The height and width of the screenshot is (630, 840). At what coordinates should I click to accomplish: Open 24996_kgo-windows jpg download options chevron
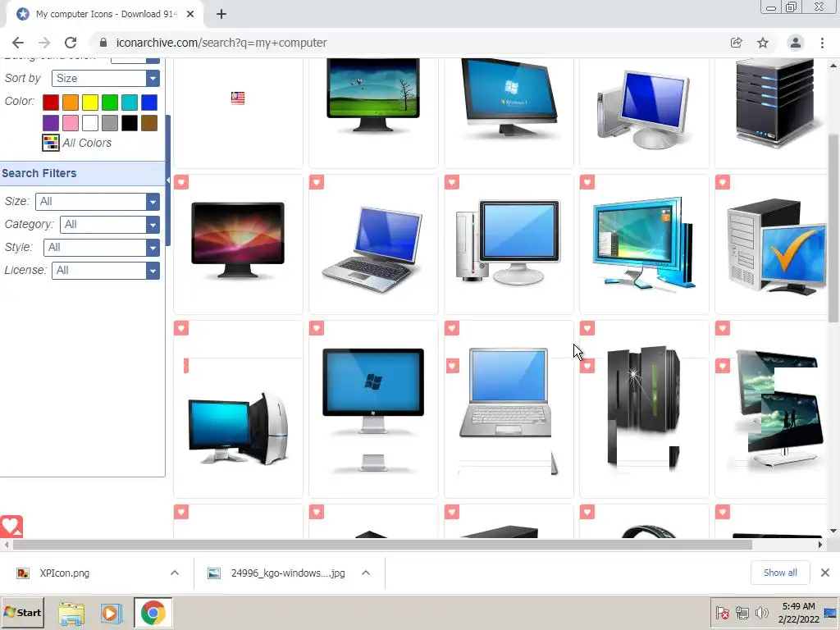[x=366, y=573]
